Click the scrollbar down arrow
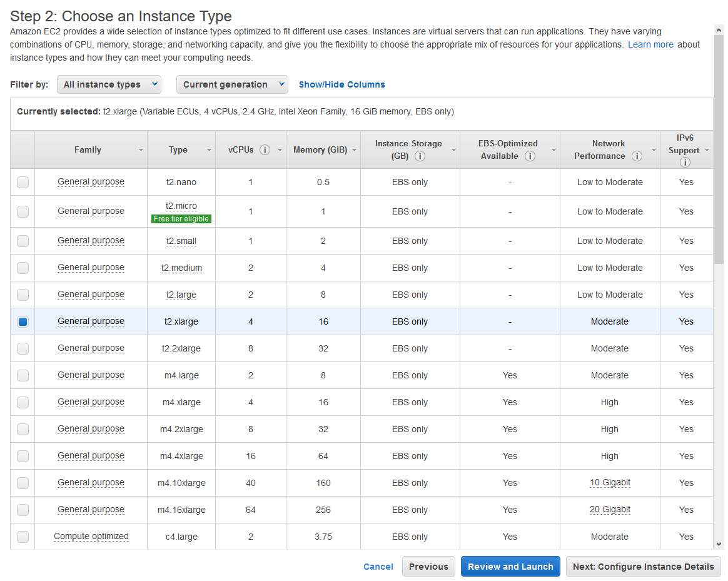 (x=719, y=544)
